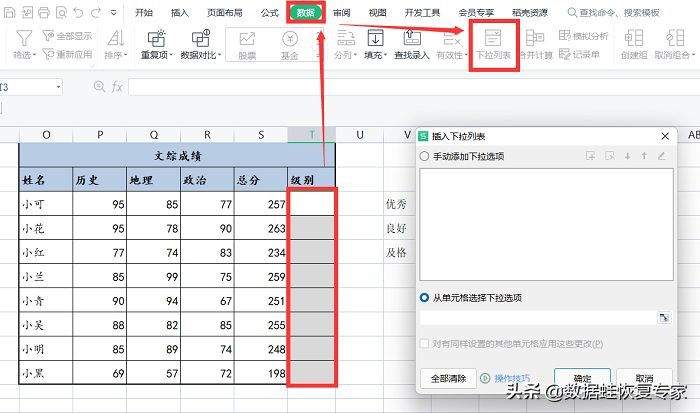Click the 下拉列表 dropdown list tool
This screenshot has height=413, width=700.
(x=493, y=45)
